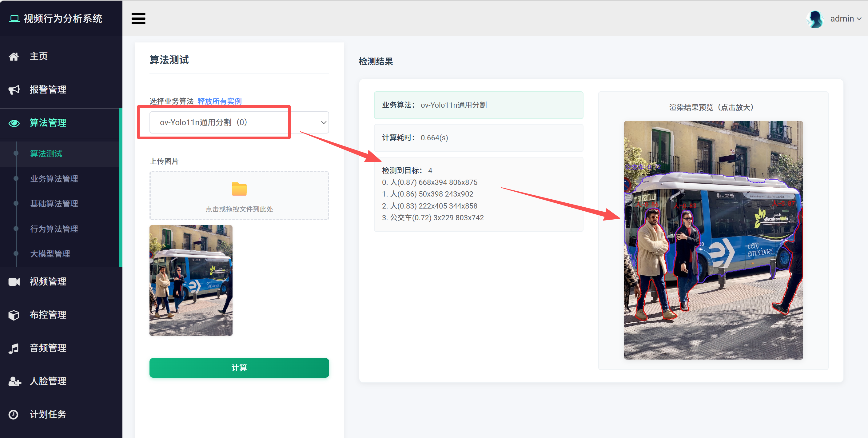Select 基础算法管理 submenu item
This screenshot has height=438, width=868.
pyautogui.click(x=54, y=204)
